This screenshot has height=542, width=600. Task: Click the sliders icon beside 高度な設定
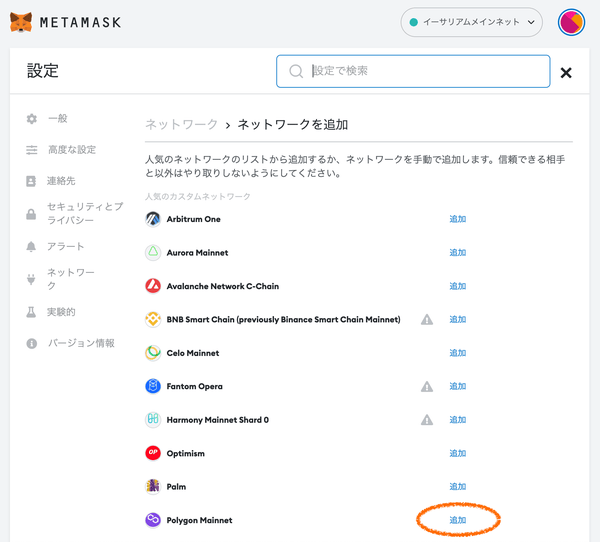tap(32, 150)
